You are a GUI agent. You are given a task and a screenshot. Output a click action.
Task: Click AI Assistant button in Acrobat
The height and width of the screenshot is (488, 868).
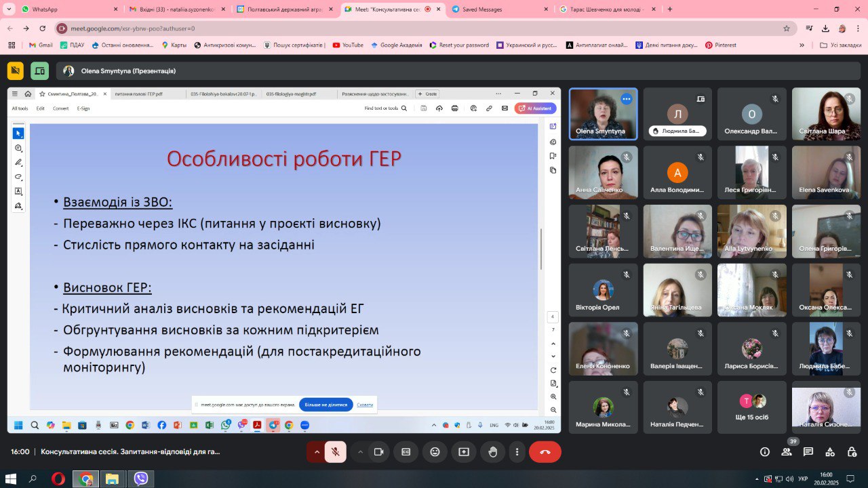[536, 108]
